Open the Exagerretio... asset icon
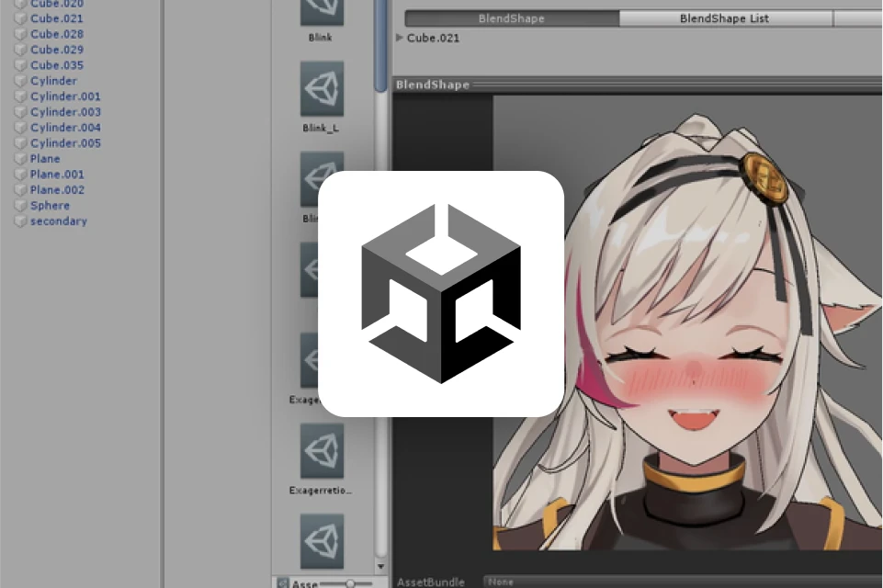Viewport: 883px width, 588px height. point(322,451)
